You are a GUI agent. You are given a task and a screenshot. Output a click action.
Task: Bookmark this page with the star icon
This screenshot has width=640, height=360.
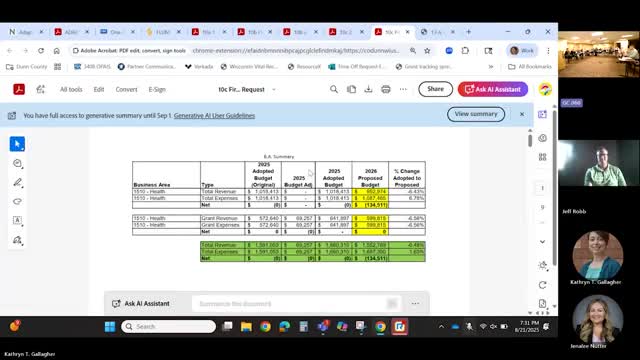[427, 51]
